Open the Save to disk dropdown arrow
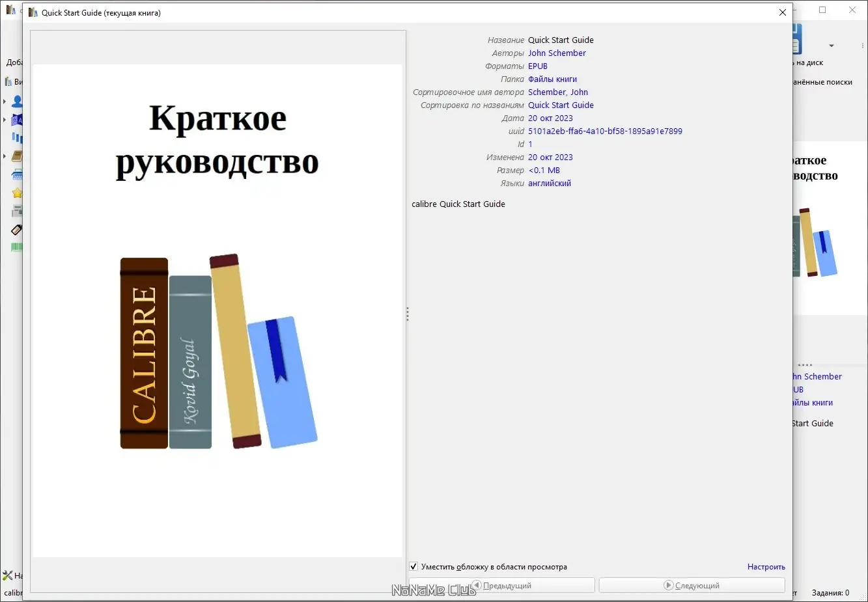 click(x=832, y=46)
